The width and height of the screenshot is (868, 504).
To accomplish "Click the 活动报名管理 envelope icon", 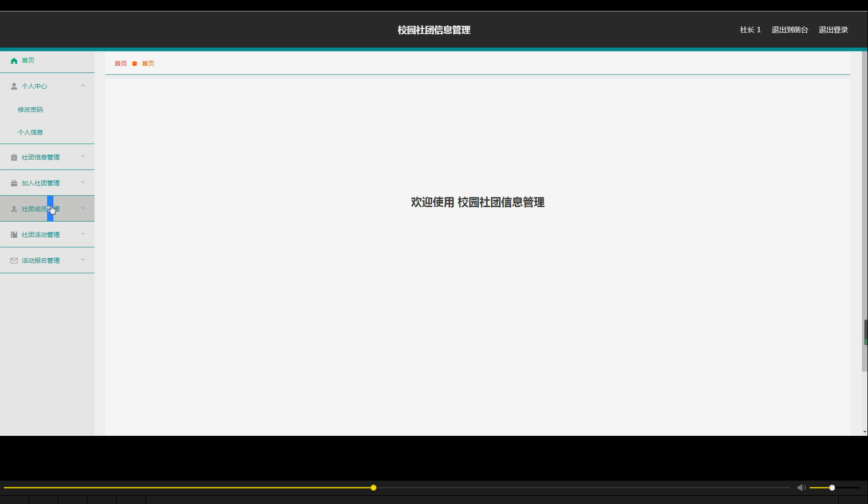I will click(x=13, y=260).
